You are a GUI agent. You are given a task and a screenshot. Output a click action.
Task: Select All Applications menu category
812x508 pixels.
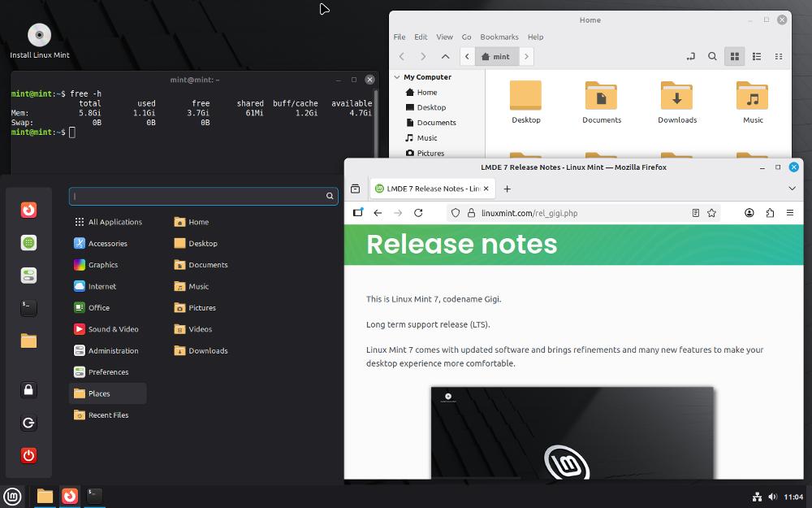[x=108, y=222]
